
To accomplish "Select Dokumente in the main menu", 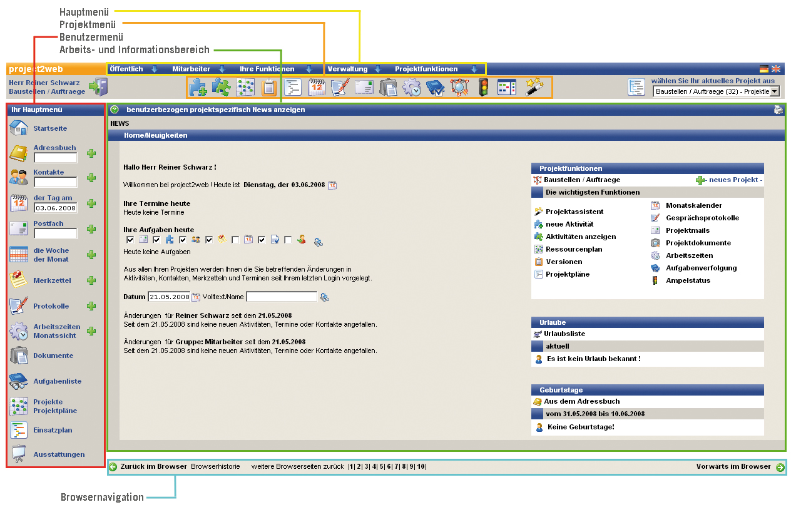I will (x=53, y=356).
